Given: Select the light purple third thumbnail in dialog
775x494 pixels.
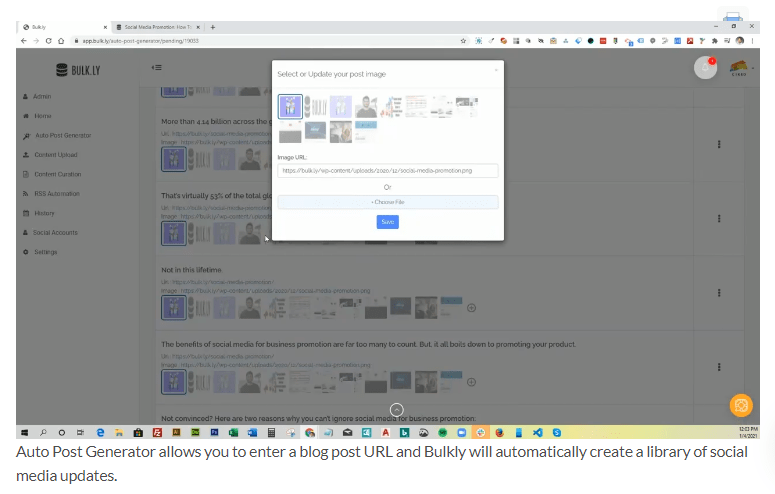Looking at the screenshot, I should point(341,107).
